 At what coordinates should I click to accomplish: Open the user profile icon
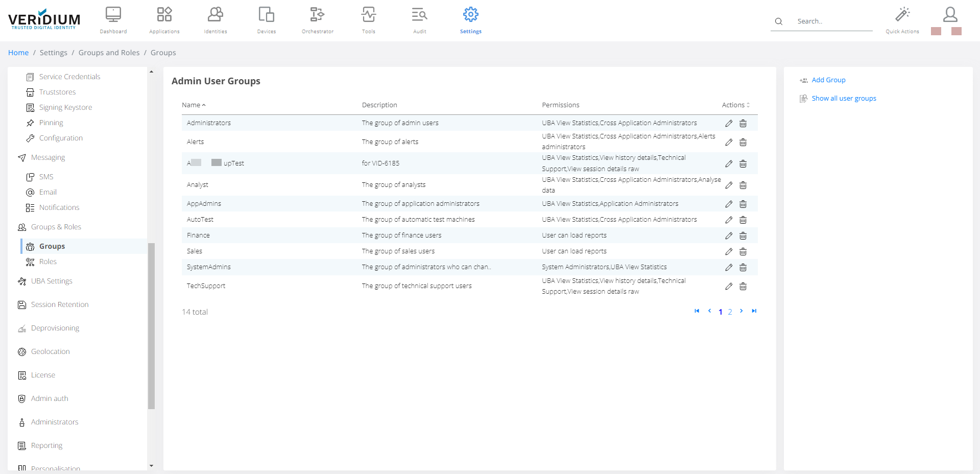pos(950,15)
